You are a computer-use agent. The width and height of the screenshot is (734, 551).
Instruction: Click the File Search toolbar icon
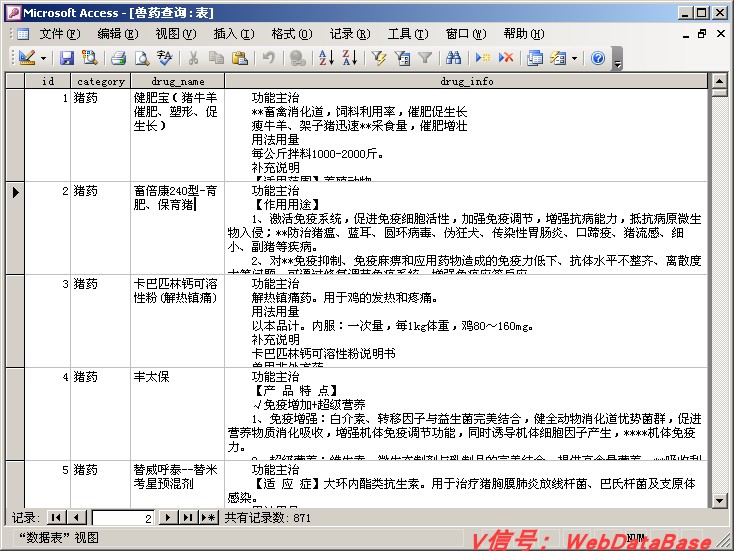click(x=89, y=58)
